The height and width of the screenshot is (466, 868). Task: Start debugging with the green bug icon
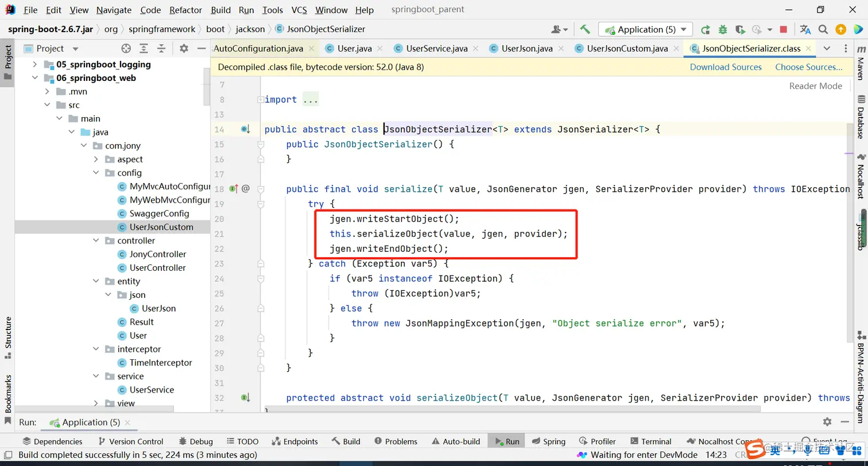723,29
